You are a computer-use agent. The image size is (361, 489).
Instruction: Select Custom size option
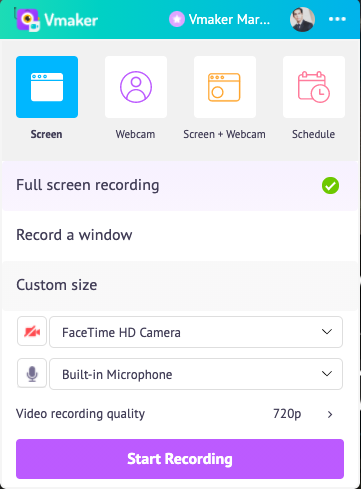tap(180, 286)
